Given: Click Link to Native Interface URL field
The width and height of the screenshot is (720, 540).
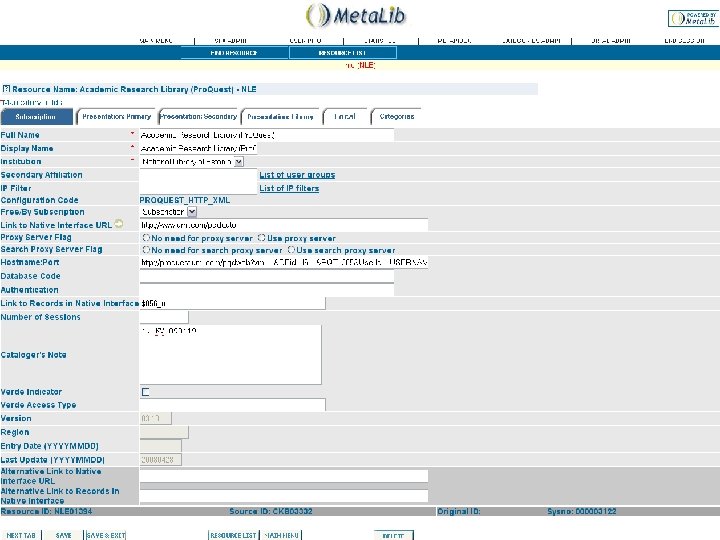Looking at the screenshot, I should click(284, 225).
